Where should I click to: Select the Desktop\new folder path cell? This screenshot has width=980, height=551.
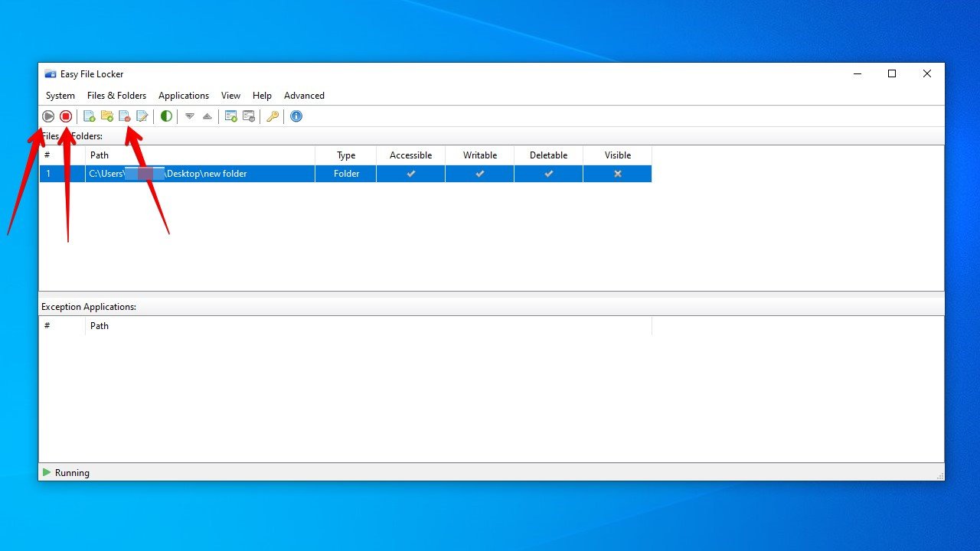coord(201,174)
